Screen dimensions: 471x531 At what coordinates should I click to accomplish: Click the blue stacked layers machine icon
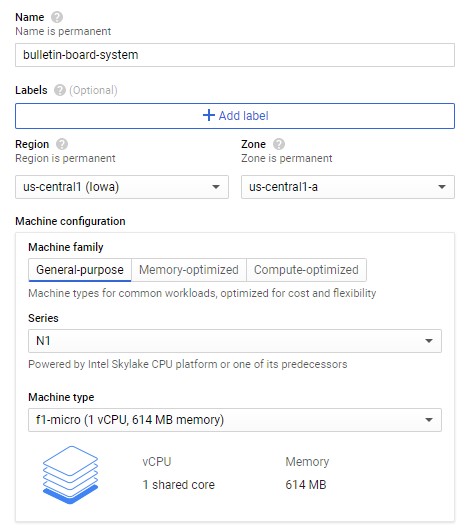point(70,475)
